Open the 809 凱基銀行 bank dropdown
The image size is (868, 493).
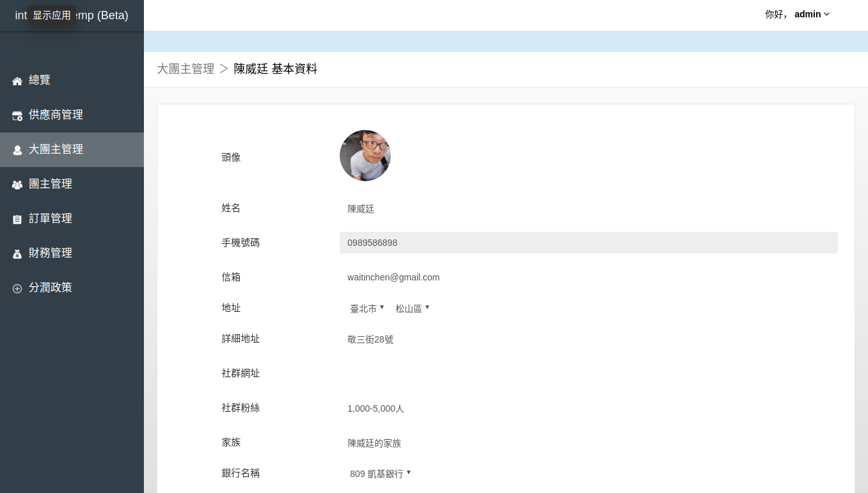pos(380,474)
